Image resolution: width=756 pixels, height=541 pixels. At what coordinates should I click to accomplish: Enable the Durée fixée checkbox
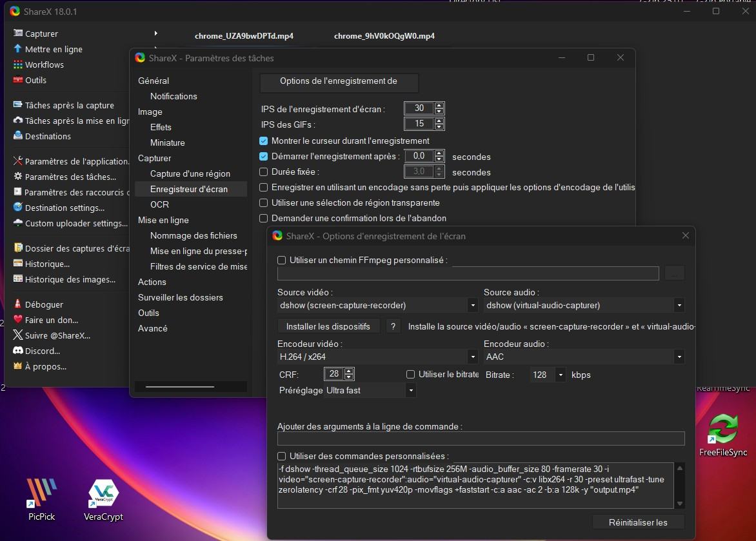[x=264, y=172]
